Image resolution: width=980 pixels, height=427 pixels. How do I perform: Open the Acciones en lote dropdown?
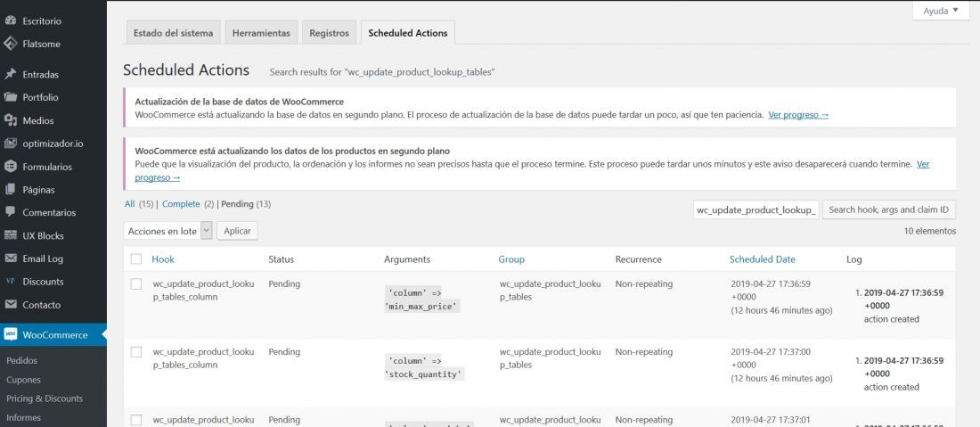pyautogui.click(x=168, y=231)
